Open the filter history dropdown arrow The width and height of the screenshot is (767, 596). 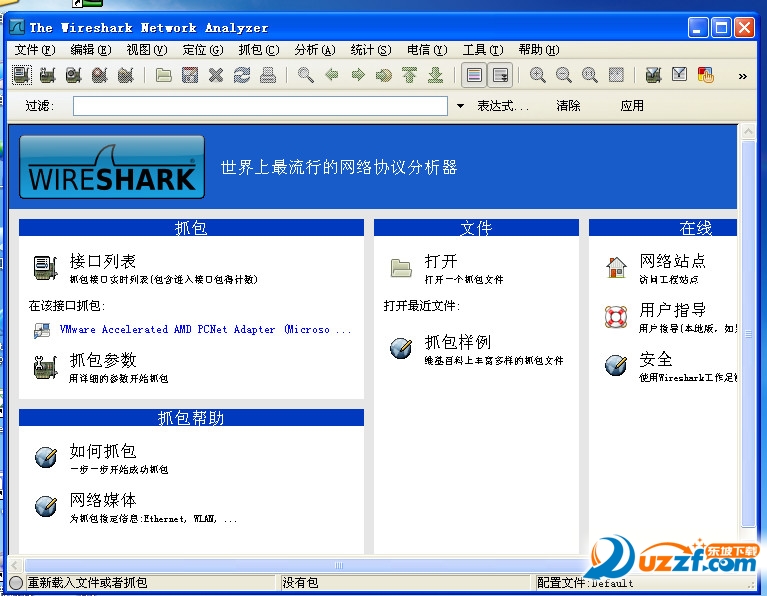click(x=460, y=106)
